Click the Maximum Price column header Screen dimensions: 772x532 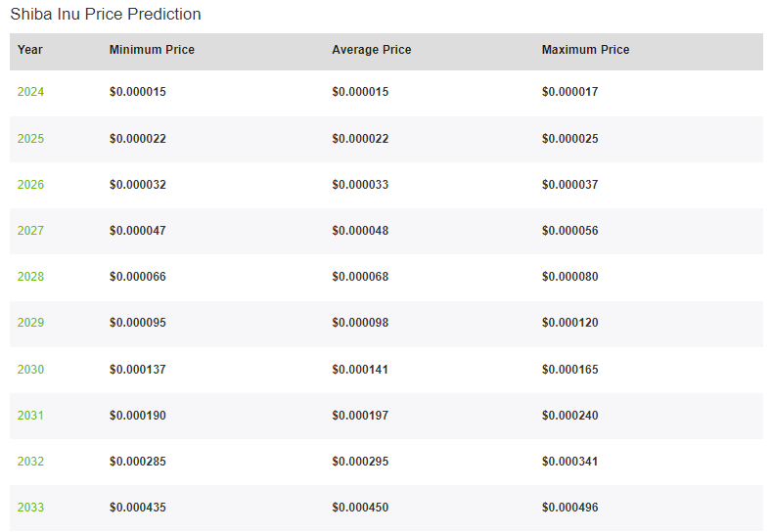tap(585, 50)
